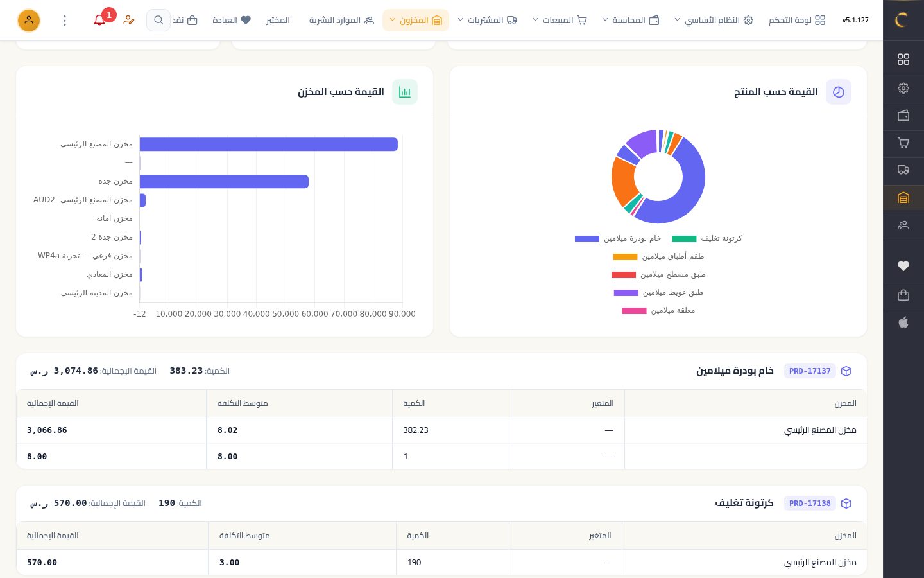Screen dimensions: 924x578
Task: Toggle the كرتونة تغليف green legend swatch
Action: click(x=684, y=238)
